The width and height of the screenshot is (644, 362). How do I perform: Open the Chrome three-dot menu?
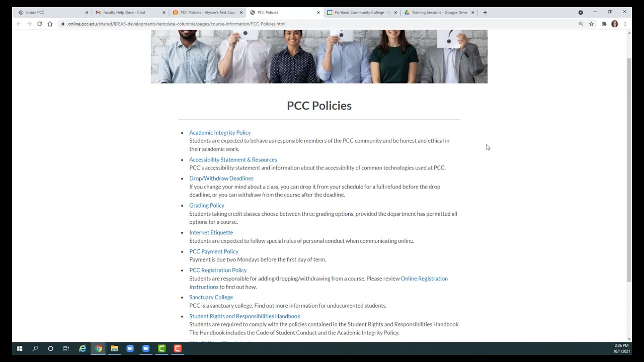(625, 24)
